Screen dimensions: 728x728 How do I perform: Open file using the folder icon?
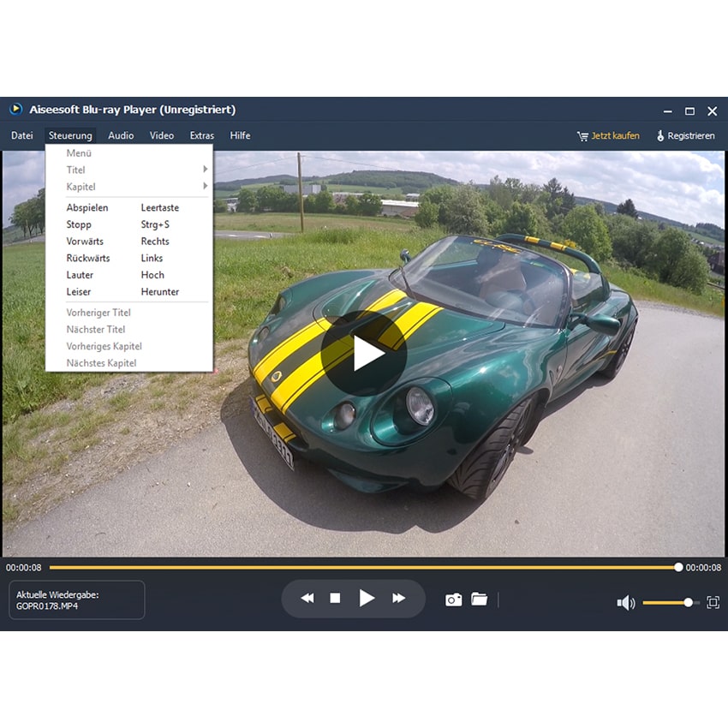coord(480,600)
